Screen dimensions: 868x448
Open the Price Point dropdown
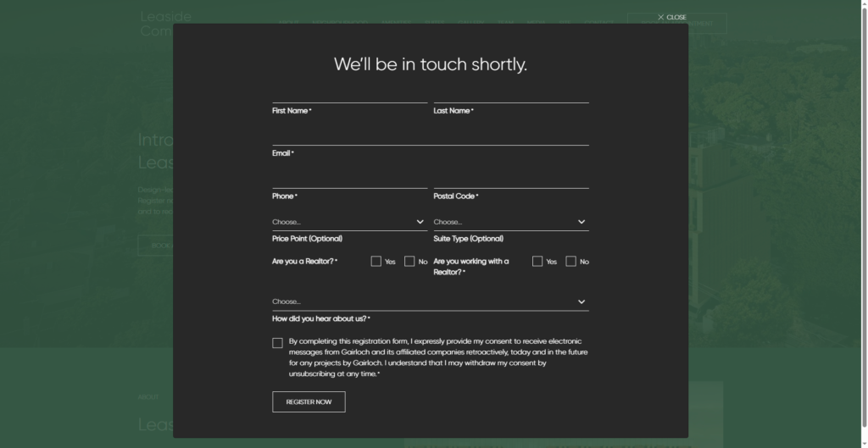349,222
